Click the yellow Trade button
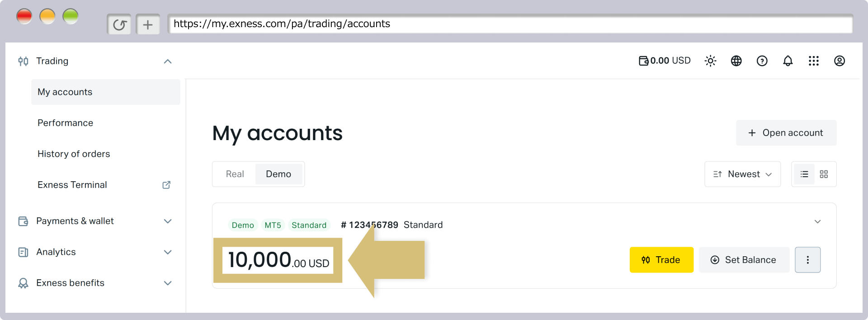Screen dimensions: 868x320 [x=661, y=260]
